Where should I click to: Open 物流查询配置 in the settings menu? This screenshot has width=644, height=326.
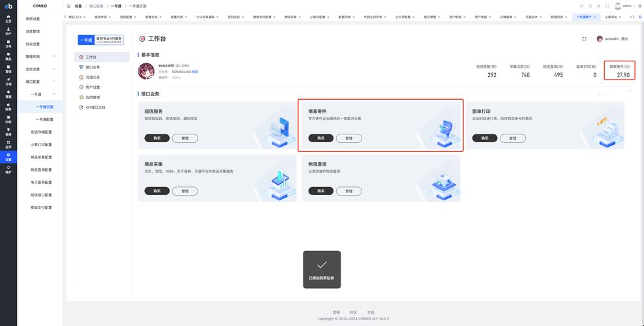pos(40,170)
